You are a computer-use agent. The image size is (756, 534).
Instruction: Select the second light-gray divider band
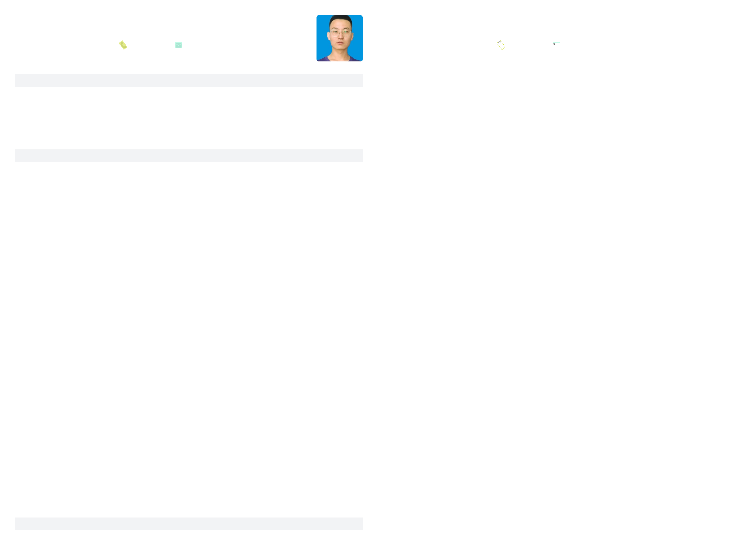point(189,156)
